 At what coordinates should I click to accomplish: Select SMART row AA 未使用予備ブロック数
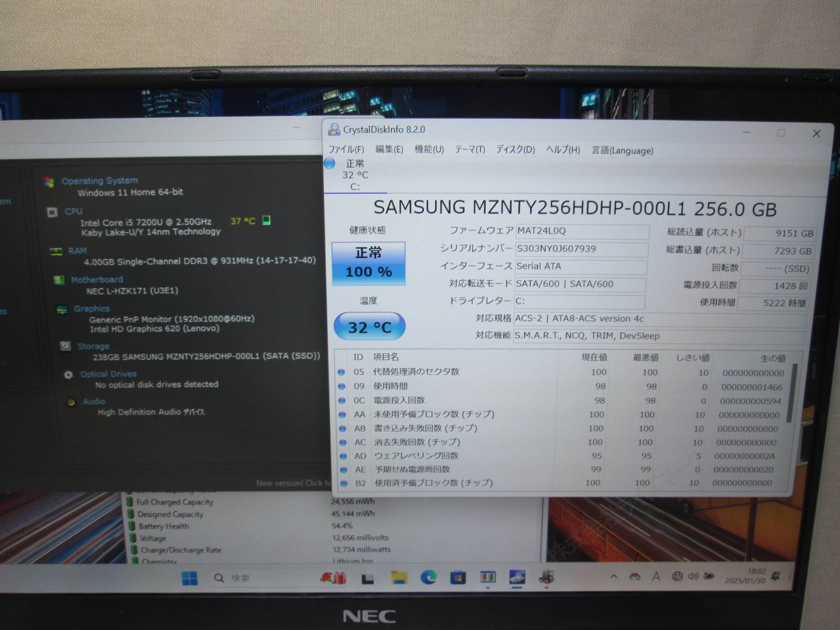(x=561, y=415)
